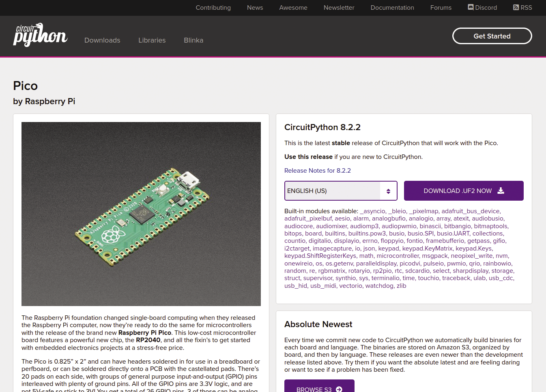The height and width of the screenshot is (392, 546).
Task: Open the Downloads navigation tab
Action: 102,40
